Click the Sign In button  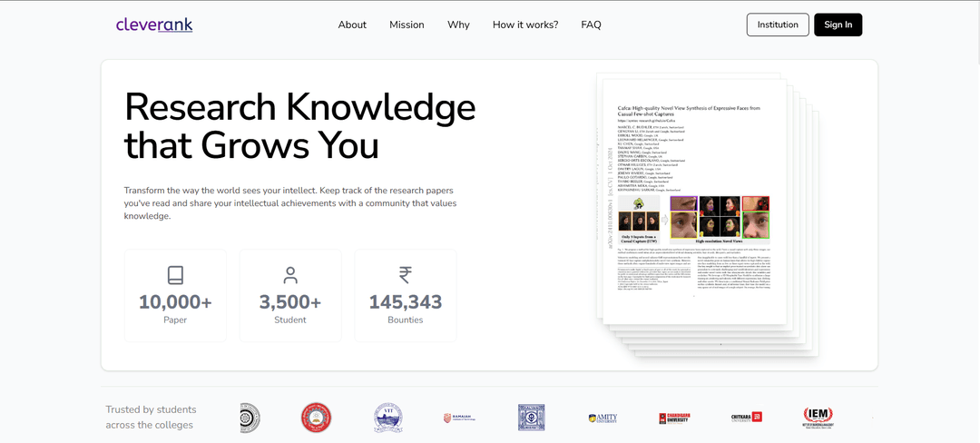[x=838, y=25]
